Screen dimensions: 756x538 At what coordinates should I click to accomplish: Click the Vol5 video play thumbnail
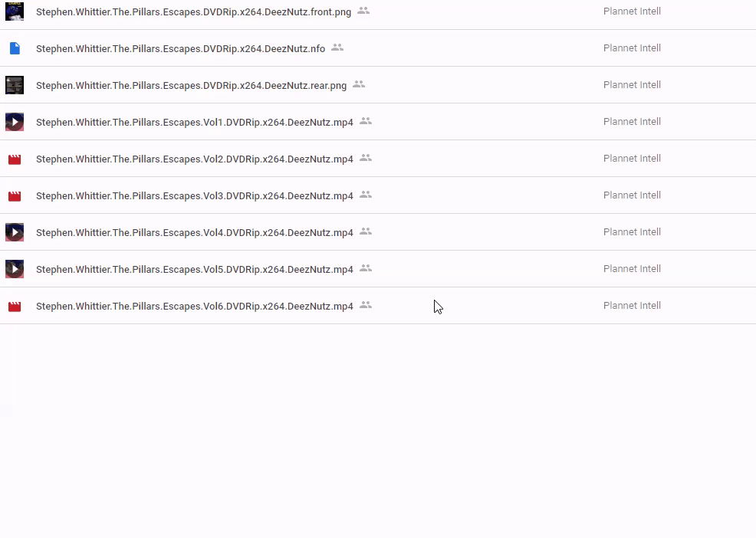coord(15,269)
